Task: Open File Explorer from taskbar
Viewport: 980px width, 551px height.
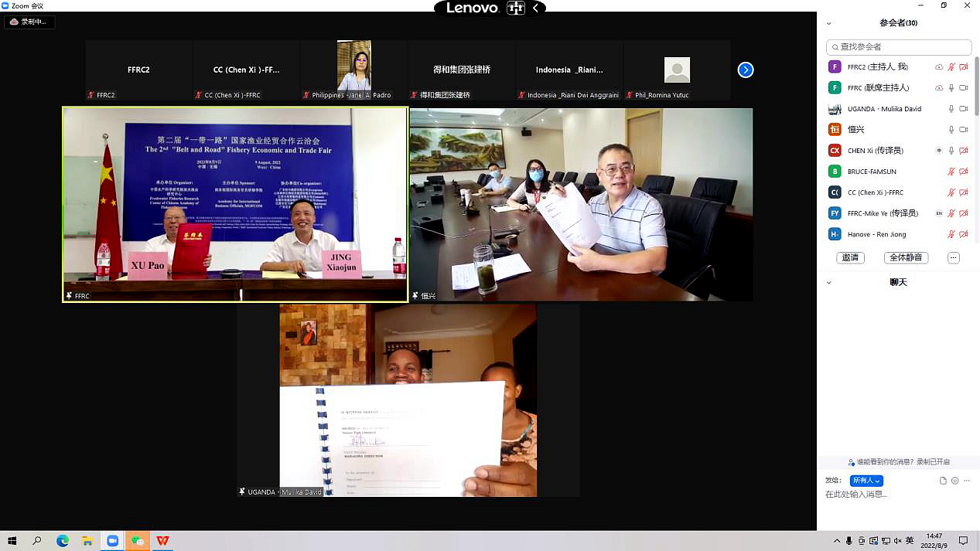Action: tap(87, 541)
